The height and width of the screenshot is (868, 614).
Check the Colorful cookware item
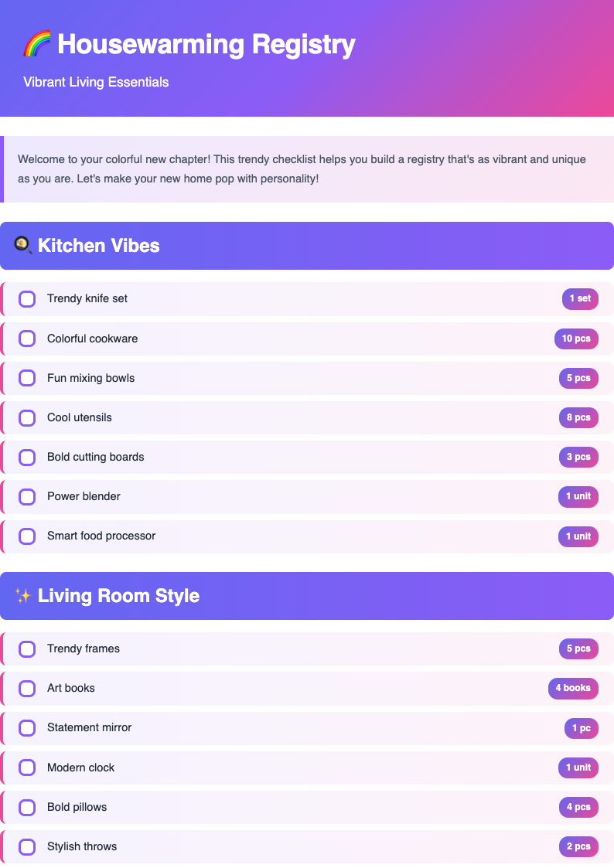(27, 339)
